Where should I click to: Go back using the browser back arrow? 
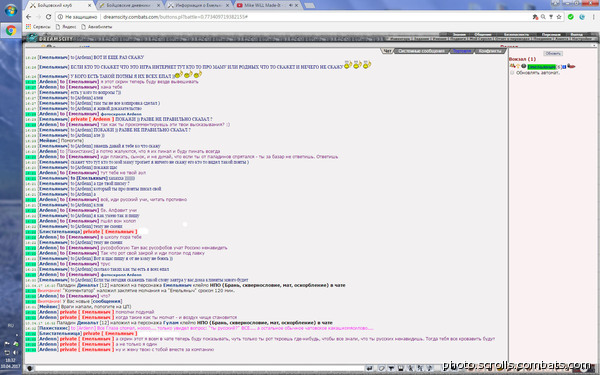tap(28, 17)
